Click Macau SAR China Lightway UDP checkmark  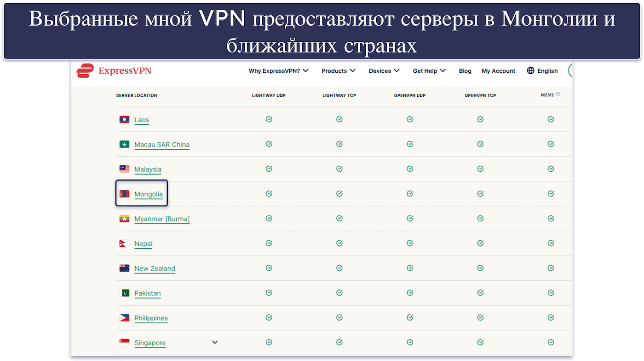coord(269,144)
